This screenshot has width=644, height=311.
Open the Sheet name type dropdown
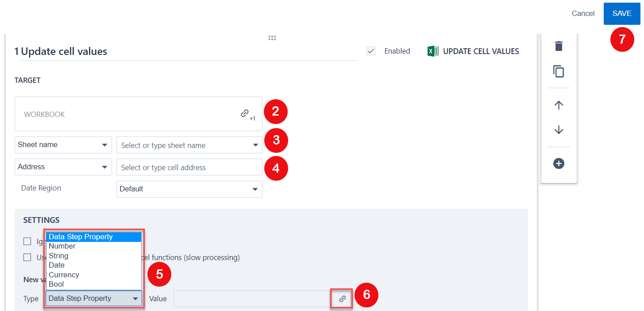(63, 145)
